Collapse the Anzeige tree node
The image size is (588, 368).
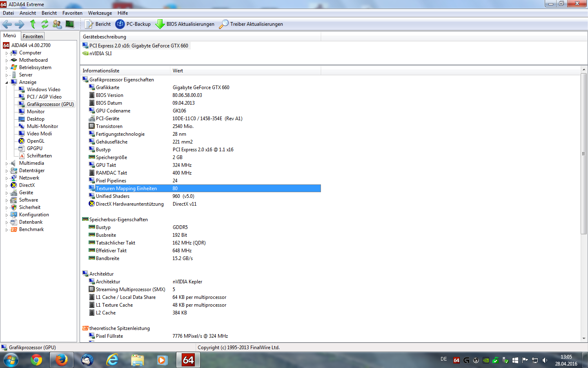[x=7, y=83]
